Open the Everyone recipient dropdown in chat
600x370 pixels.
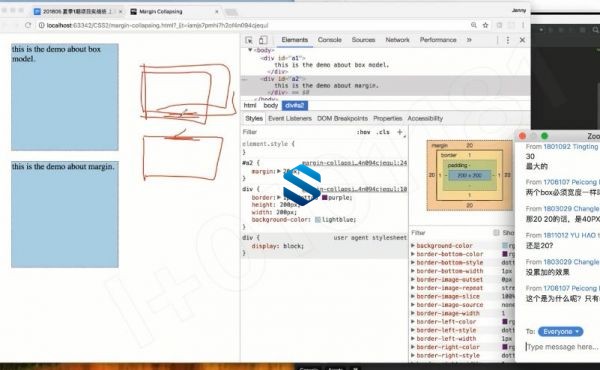coord(561,331)
